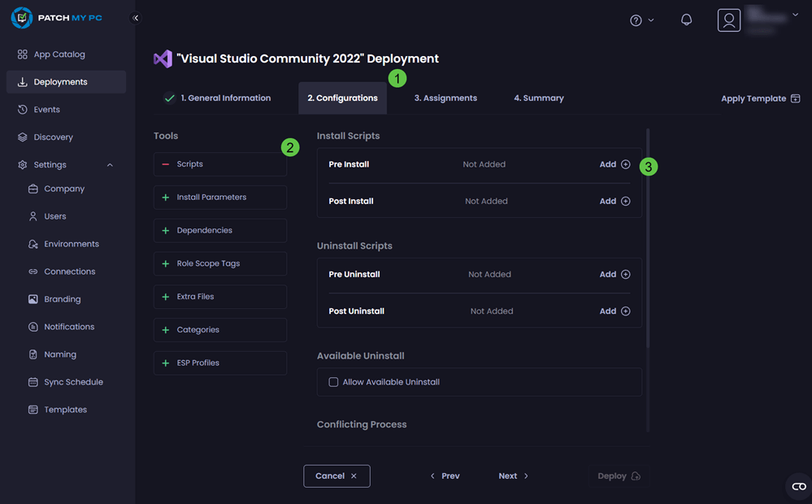
Task: Open the account dropdown chevron
Action: (796, 15)
